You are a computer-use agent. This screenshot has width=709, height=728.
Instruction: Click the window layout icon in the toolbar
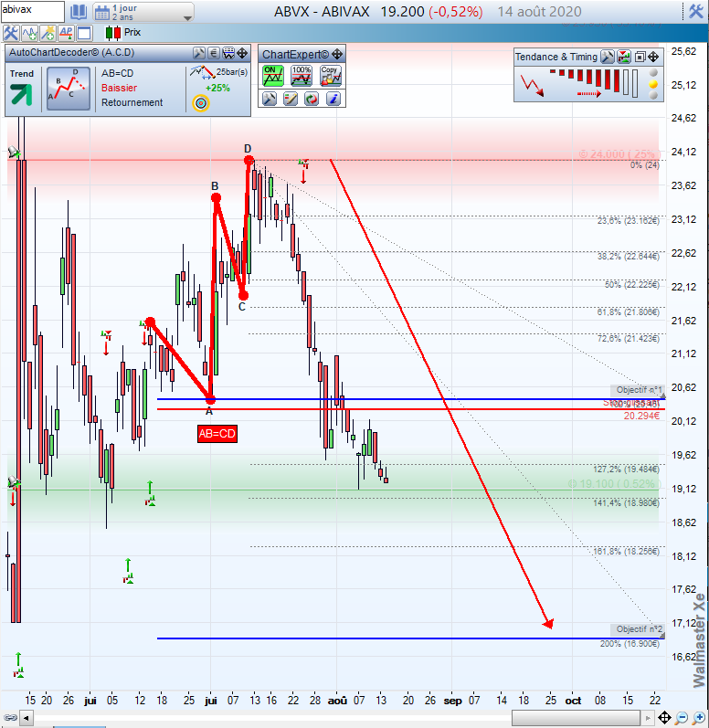point(84,33)
